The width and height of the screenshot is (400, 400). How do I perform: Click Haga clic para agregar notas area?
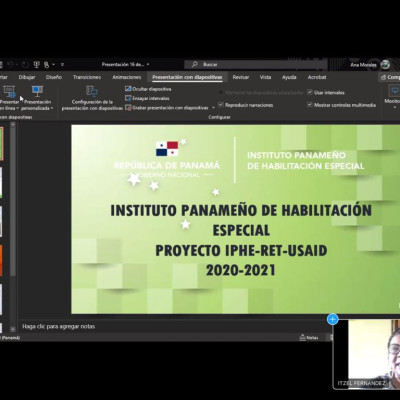[59, 326]
